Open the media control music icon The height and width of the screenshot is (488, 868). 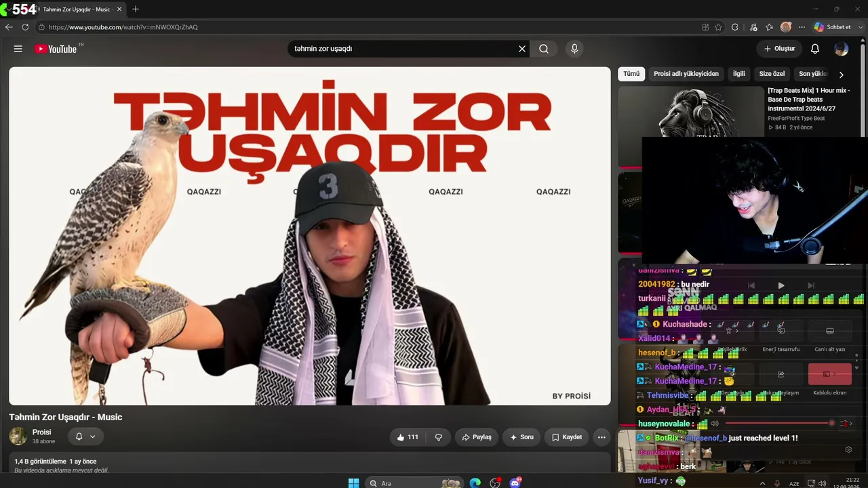(753, 27)
